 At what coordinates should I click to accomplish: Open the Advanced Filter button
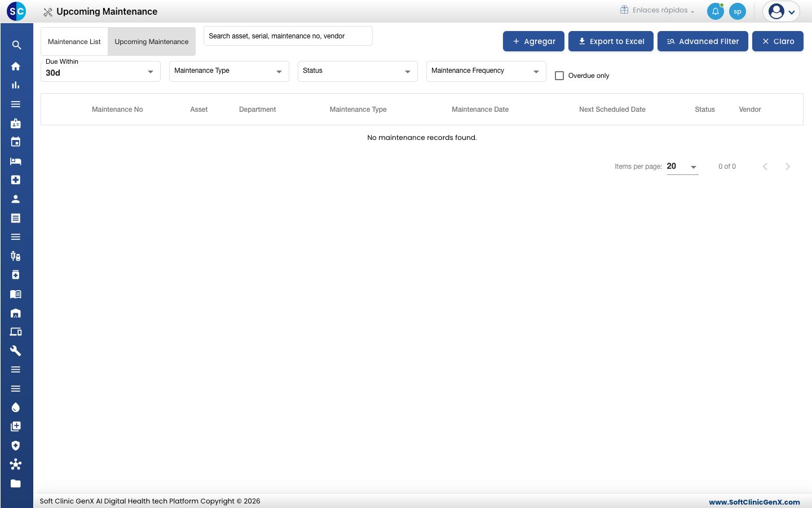coord(703,41)
